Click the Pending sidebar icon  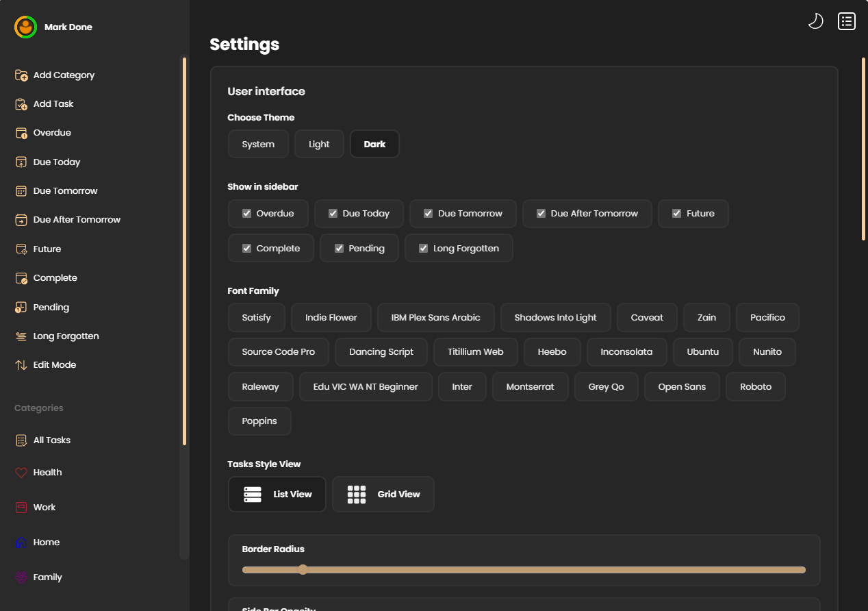pos(21,308)
